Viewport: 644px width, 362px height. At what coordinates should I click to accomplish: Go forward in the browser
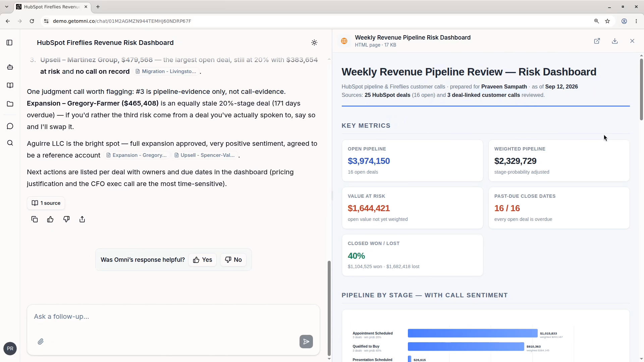tap(20, 21)
